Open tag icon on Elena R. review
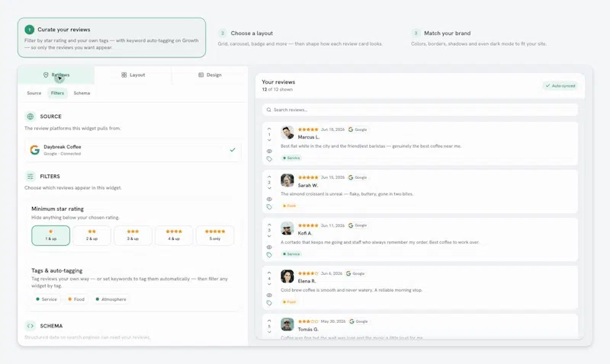The image size is (610, 364). click(269, 303)
